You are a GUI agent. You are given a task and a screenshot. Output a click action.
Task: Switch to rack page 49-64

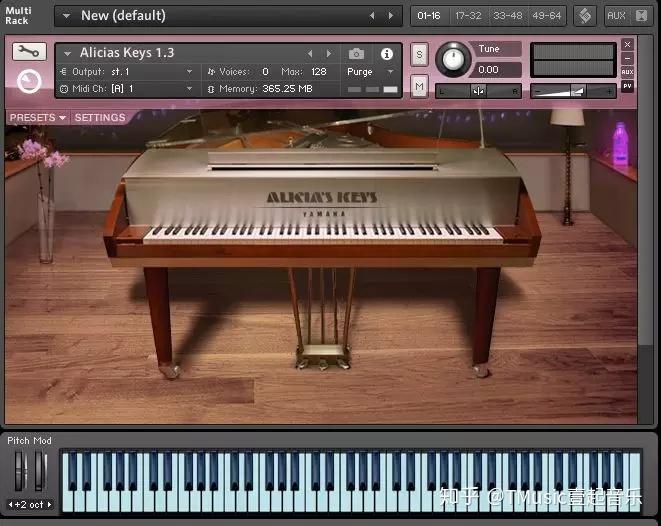(x=547, y=16)
